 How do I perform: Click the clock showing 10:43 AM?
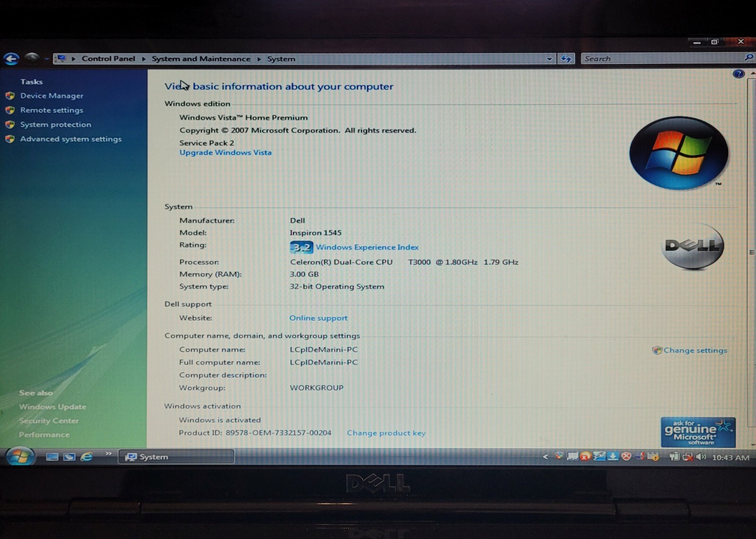(x=730, y=458)
